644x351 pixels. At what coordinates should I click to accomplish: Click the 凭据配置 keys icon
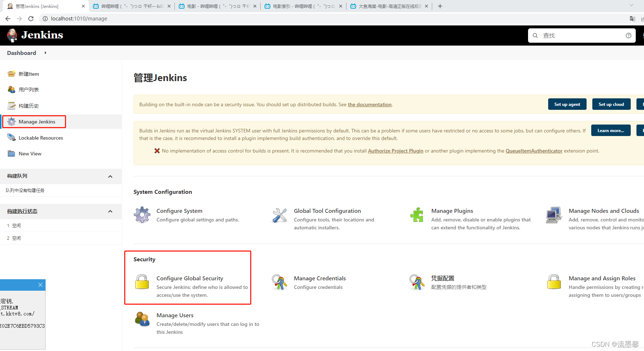[x=417, y=282]
